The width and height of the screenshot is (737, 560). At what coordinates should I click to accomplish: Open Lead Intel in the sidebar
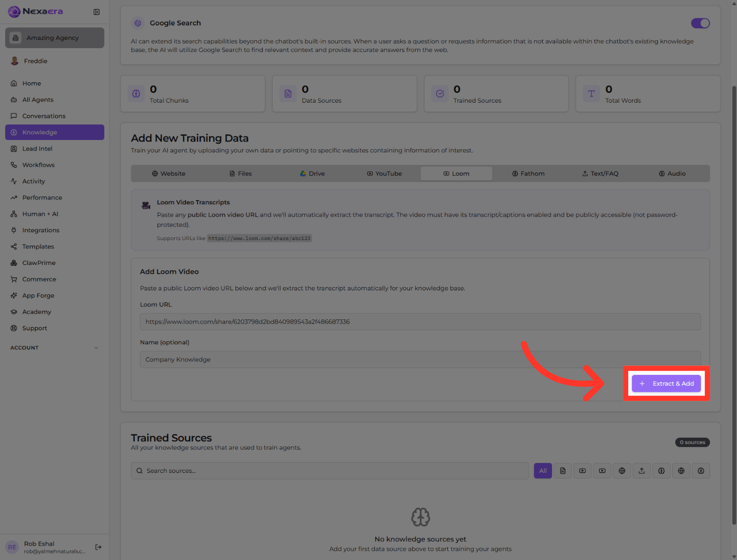55,149
